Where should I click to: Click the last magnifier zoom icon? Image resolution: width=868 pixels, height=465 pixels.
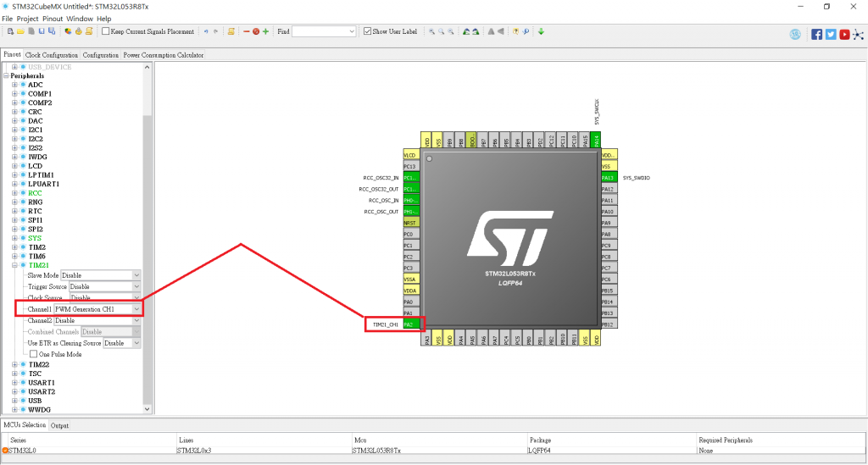(x=451, y=31)
